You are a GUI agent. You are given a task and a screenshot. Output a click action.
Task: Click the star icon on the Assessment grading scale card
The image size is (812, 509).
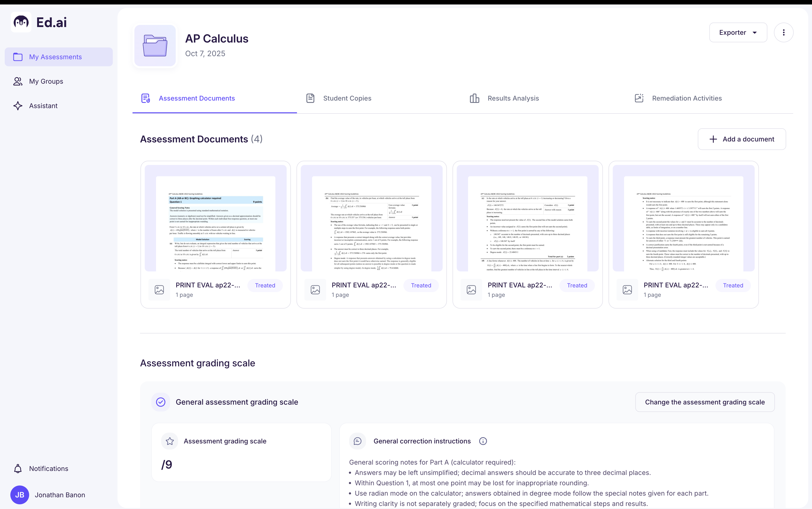(170, 441)
